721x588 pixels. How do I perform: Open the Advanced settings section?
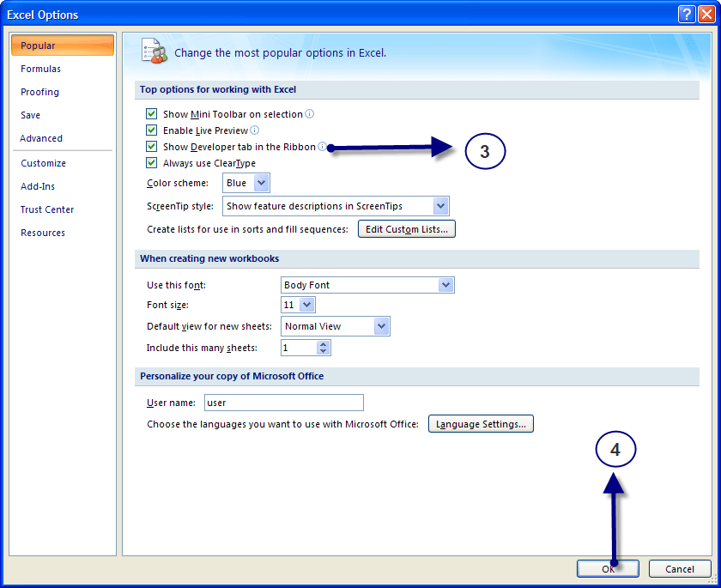41,137
